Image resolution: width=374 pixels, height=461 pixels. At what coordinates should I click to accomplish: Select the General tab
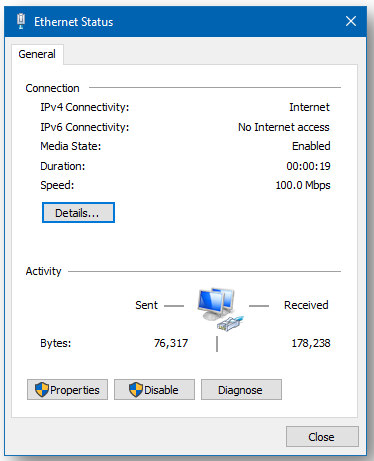click(37, 54)
